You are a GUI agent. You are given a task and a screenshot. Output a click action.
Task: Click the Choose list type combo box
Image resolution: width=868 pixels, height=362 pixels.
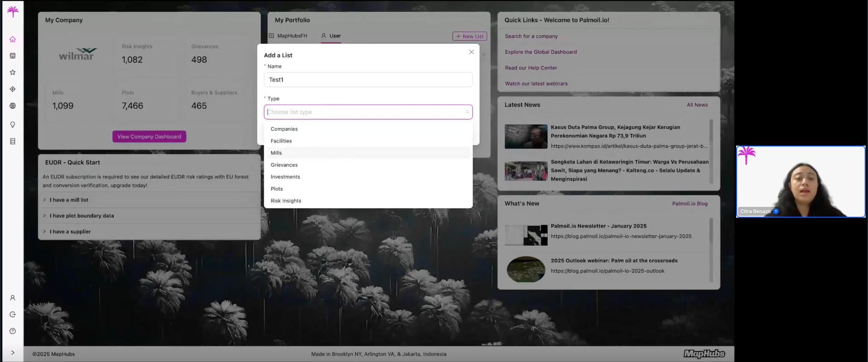(368, 112)
